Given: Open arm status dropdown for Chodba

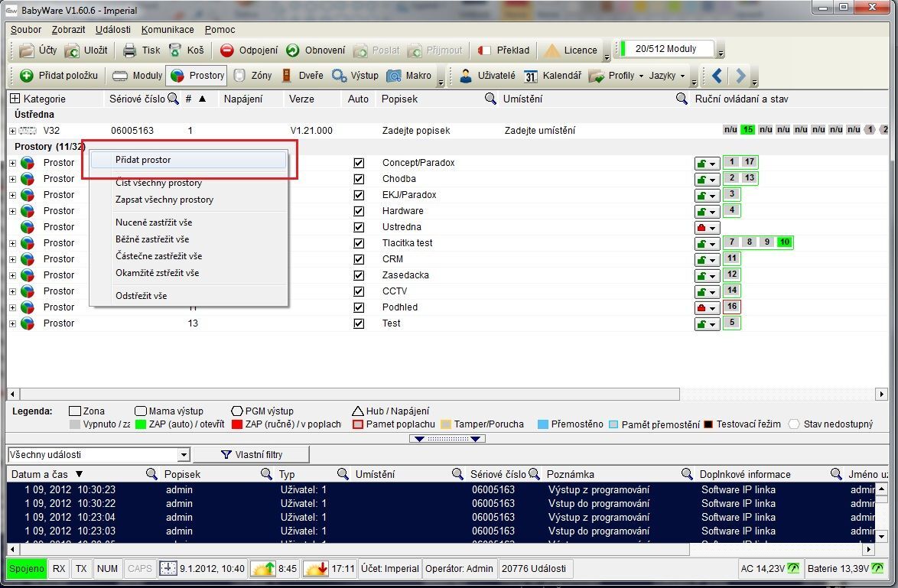Looking at the screenshot, I should coord(713,180).
